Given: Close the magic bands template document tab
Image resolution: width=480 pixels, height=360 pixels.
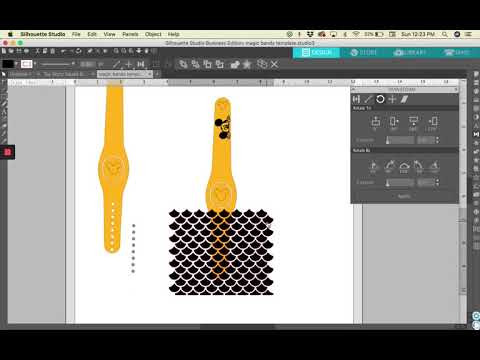Looking at the screenshot, I should click(149, 74).
